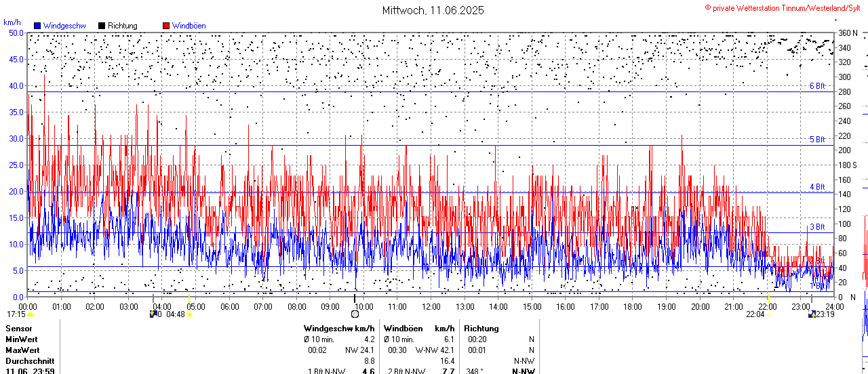
Task: Click the '280' direction axis value
Action: pos(844,91)
